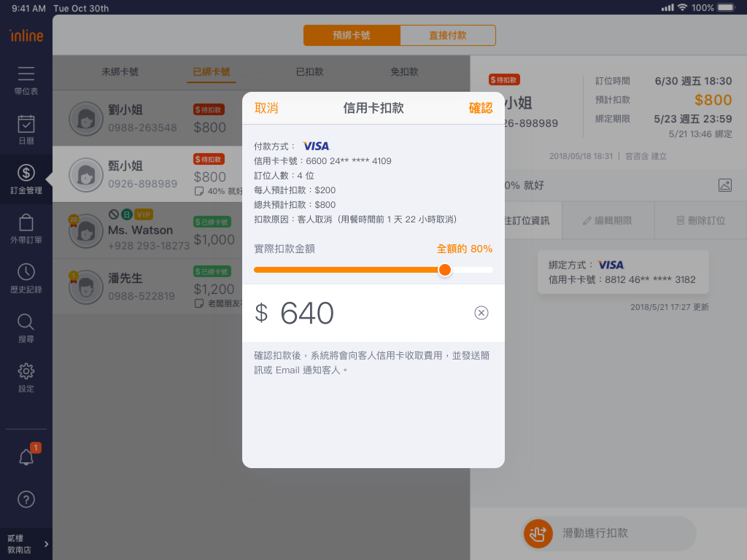
Task: Open 外帶訂單 takeout orders icon
Action: click(26, 223)
